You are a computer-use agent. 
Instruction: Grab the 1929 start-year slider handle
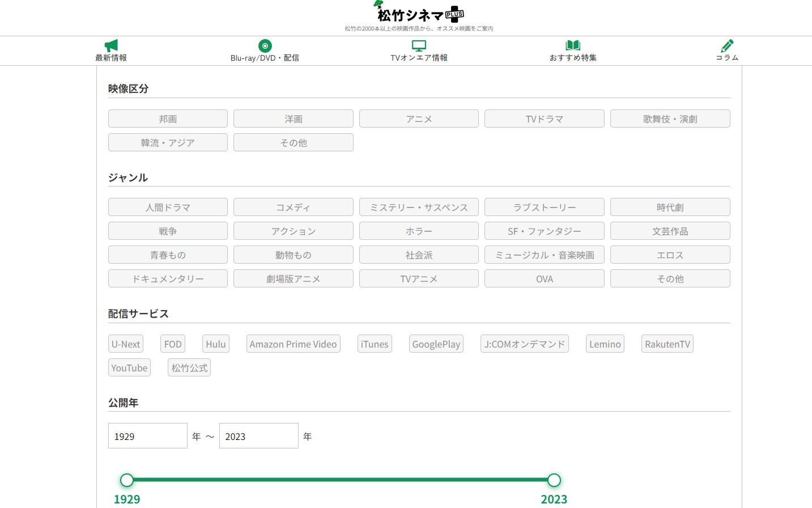(127, 480)
